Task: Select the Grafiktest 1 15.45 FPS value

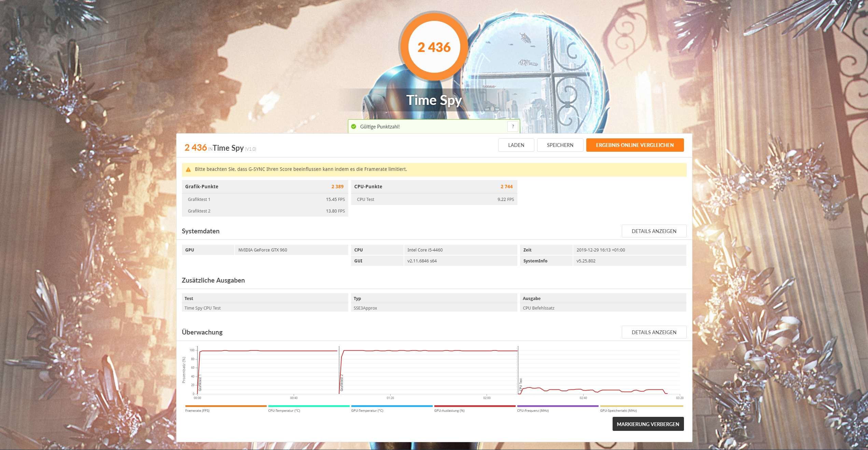Action: pyautogui.click(x=335, y=199)
